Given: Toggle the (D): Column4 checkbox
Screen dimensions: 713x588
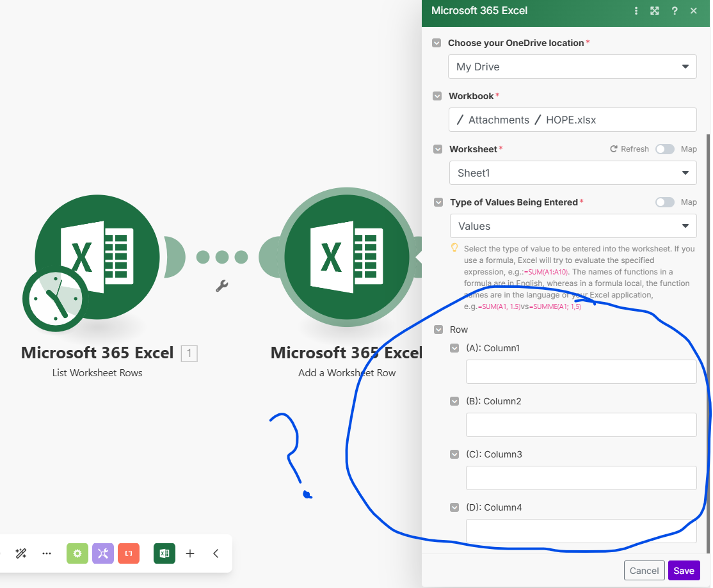Looking at the screenshot, I should (x=454, y=507).
